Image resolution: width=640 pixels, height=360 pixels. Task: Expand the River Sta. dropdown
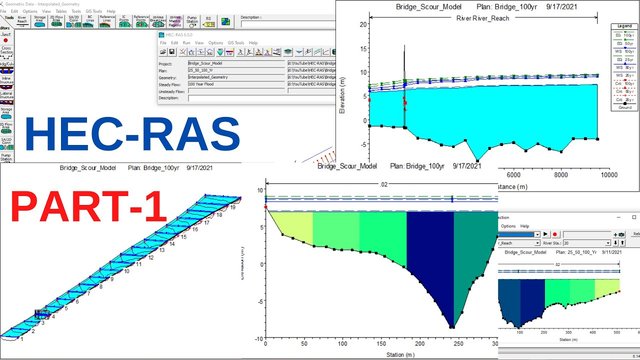[608, 243]
